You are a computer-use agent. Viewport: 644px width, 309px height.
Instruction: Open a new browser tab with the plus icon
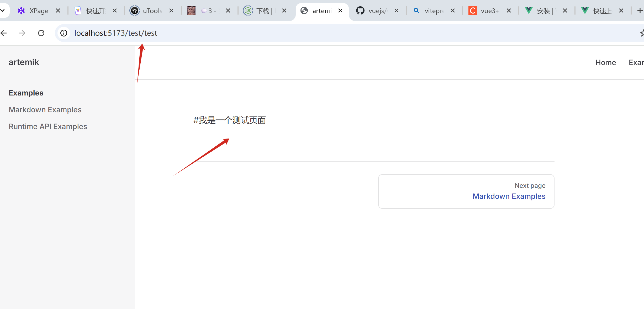coord(640,10)
